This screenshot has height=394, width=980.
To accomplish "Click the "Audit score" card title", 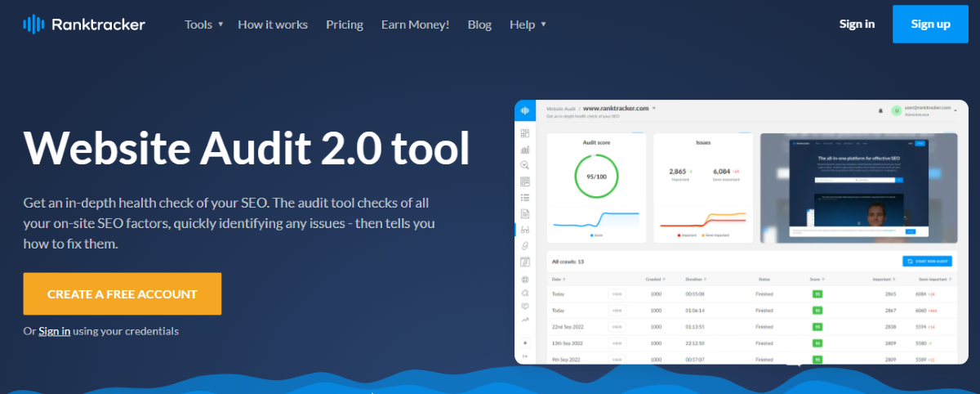I will click(x=595, y=142).
